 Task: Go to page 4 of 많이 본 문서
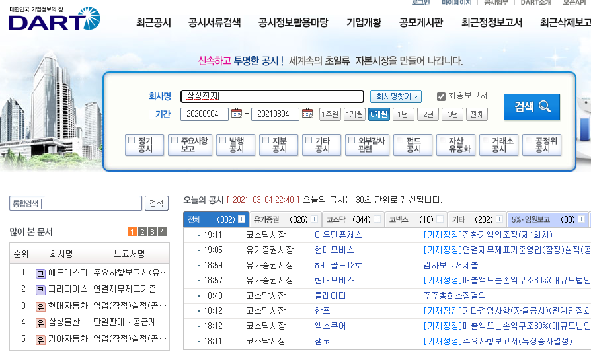coord(162,232)
